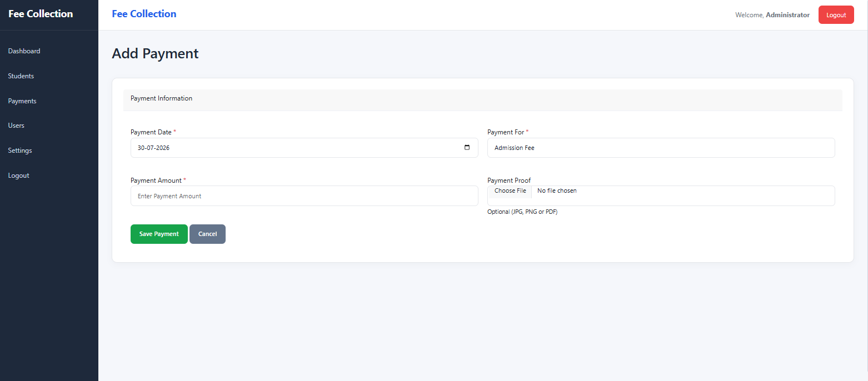Image resolution: width=868 pixels, height=381 pixels.
Task: Open Payments in the sidebar
Action: (x=22, y=101)
